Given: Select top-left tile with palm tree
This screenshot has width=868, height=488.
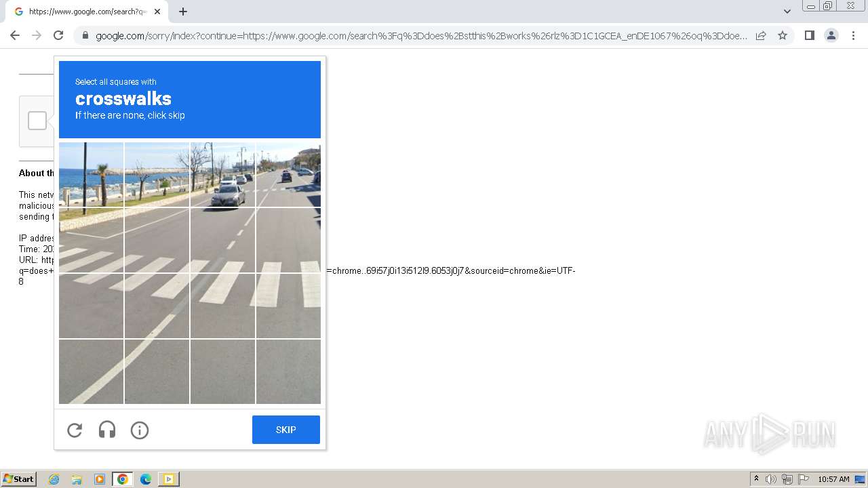Looking at the screenshot, I should point(91,175).
